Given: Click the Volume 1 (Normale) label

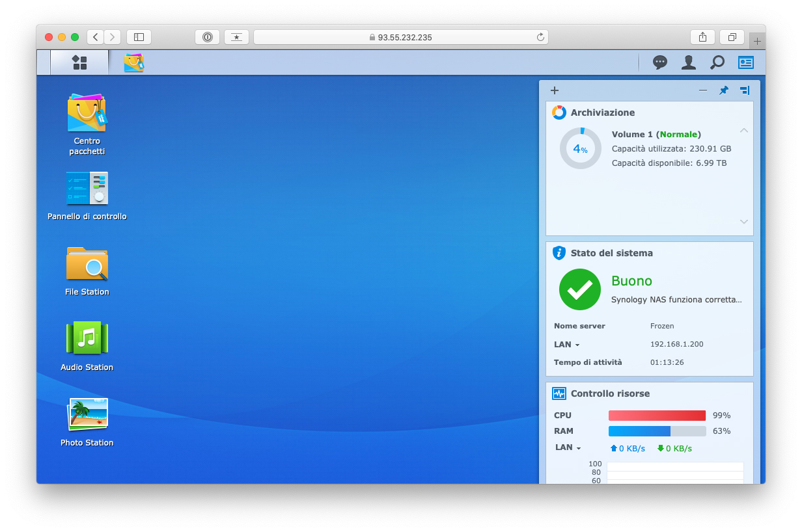Looking at the screenshot, I should (x=656, y=135).
